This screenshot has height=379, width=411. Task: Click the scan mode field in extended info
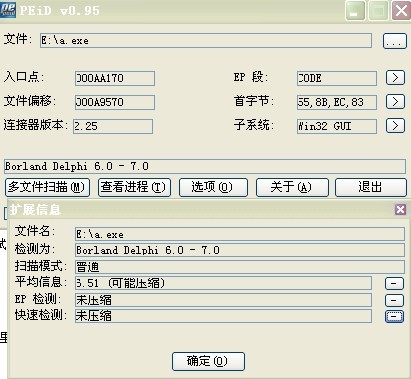click(240, 267)
